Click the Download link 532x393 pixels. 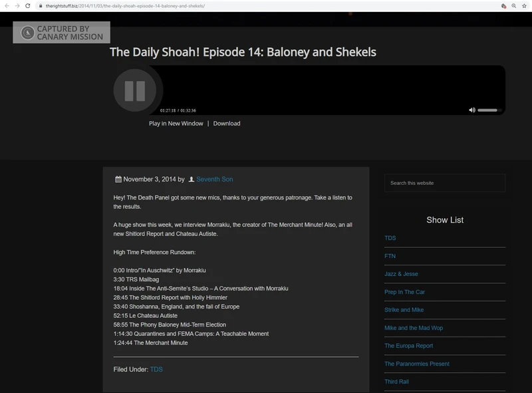227,124
